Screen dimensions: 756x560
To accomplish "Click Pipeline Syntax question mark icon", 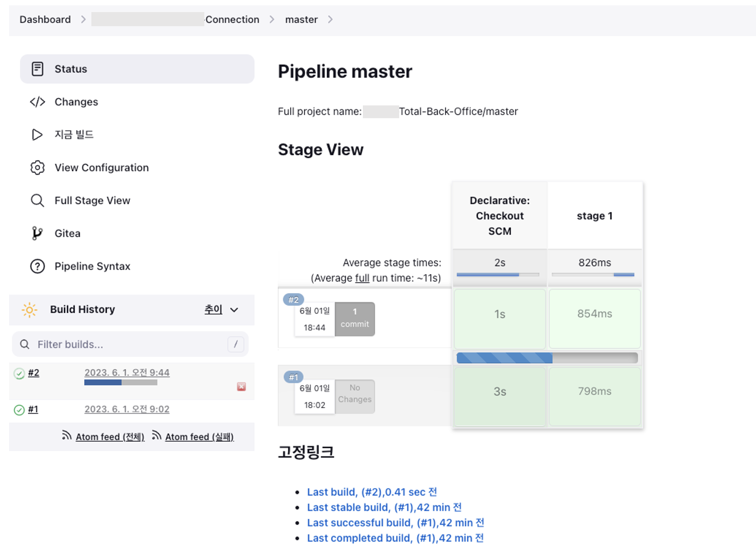I will pos(37,266).
